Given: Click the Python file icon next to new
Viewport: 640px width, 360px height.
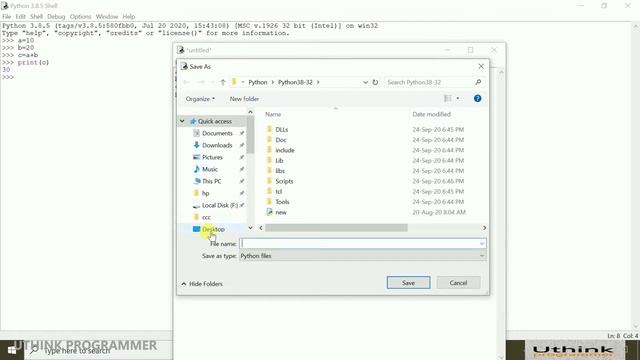Looking at the screenshot, I should (269, 212).
